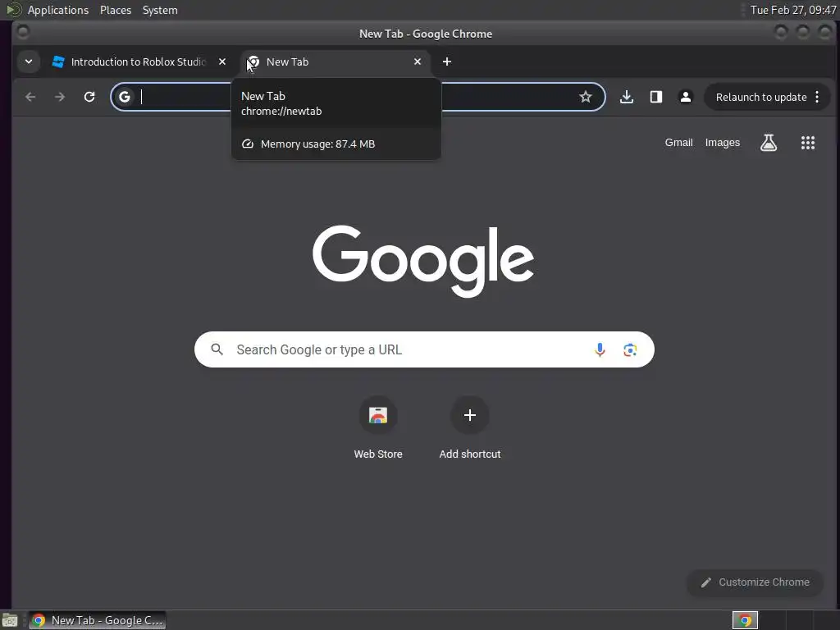Screen dimensions: 840x630
Task: Open the Places menu
Action: point(116,10)
